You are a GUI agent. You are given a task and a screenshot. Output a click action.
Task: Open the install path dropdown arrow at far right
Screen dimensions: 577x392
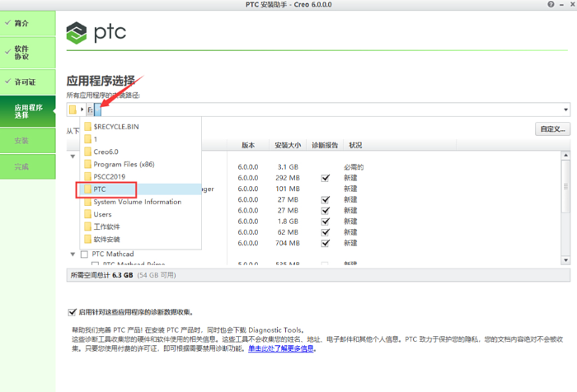point(566,110)
